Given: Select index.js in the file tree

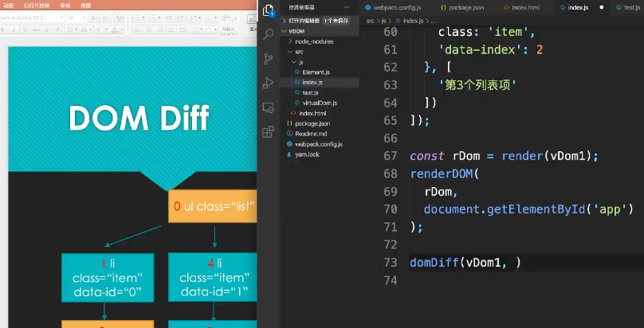Looking at the screenshot, I should 319,83.
